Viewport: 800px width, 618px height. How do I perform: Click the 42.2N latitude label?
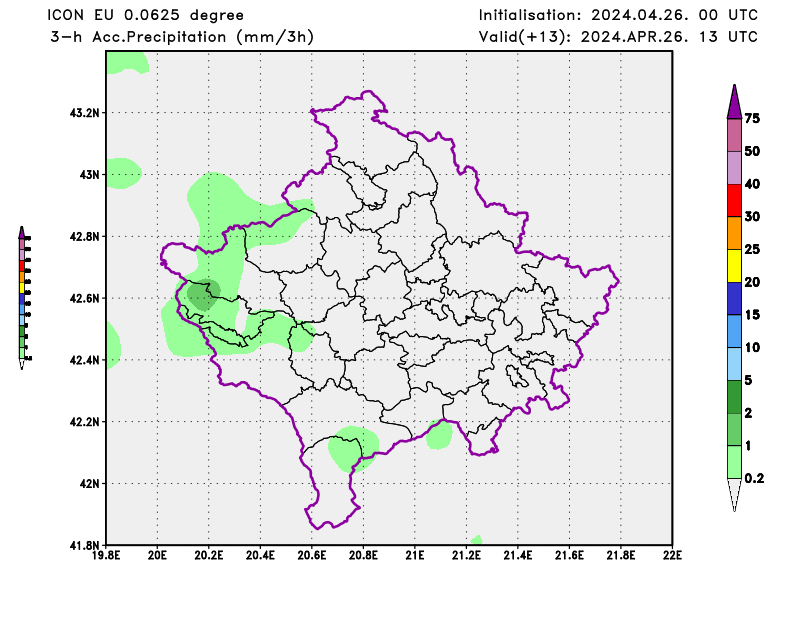84,422
